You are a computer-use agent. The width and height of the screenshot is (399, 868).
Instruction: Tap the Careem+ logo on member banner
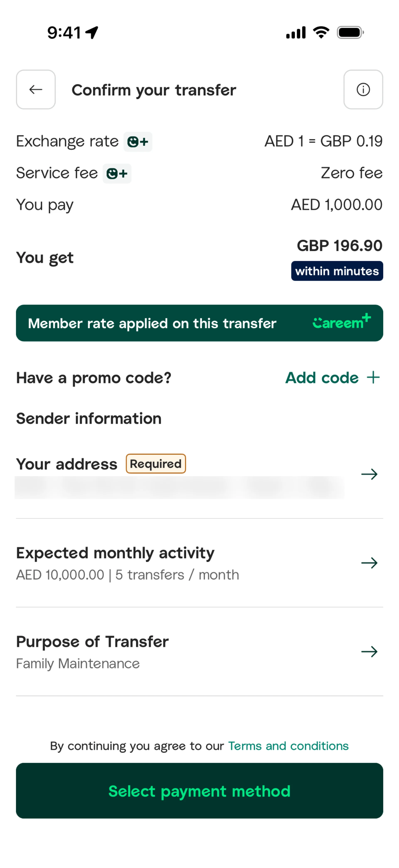341,322
